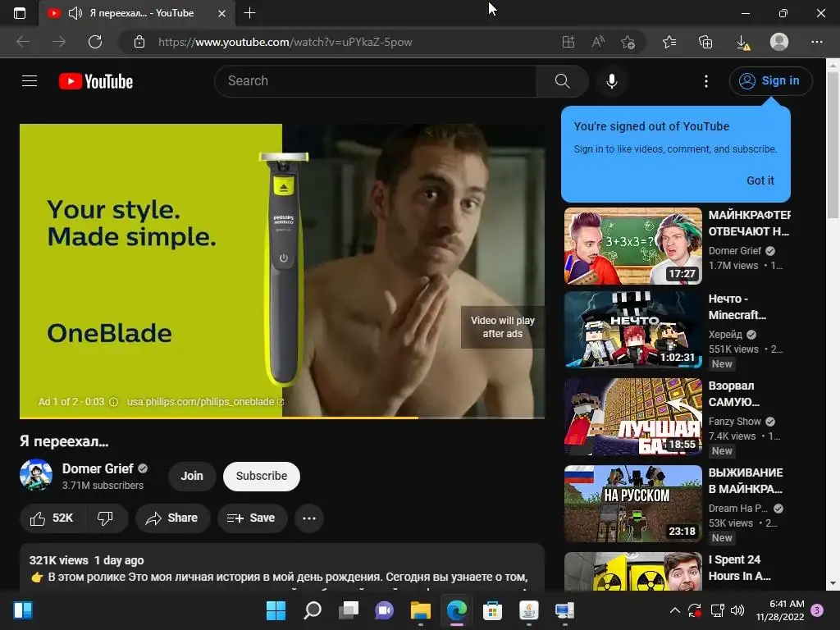Open I Spent 24 Hours video title
Image resolution: width=840 pixels, height=630 pixels.
740,568
